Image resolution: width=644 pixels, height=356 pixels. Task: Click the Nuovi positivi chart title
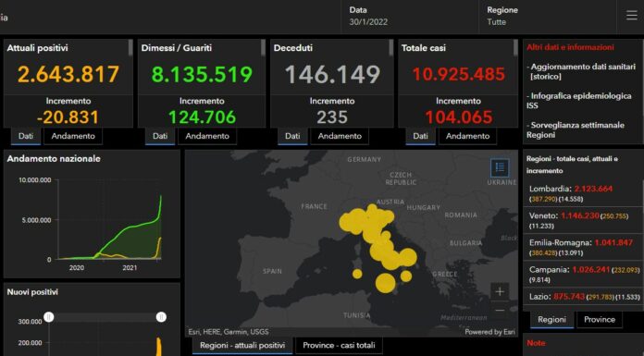point(32,292)
